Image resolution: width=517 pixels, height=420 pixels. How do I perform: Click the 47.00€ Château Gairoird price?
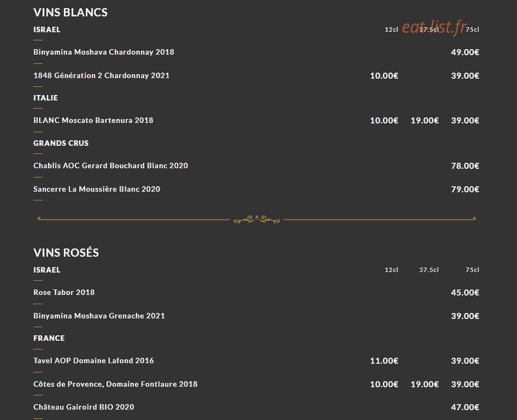coord(465,407)
